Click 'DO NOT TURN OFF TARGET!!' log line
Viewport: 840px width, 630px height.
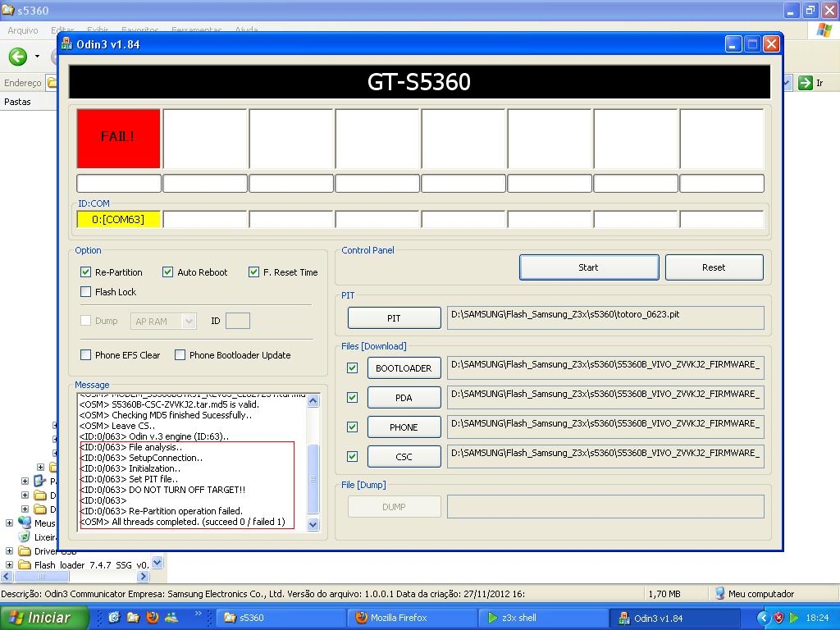(x=163, y=490)
